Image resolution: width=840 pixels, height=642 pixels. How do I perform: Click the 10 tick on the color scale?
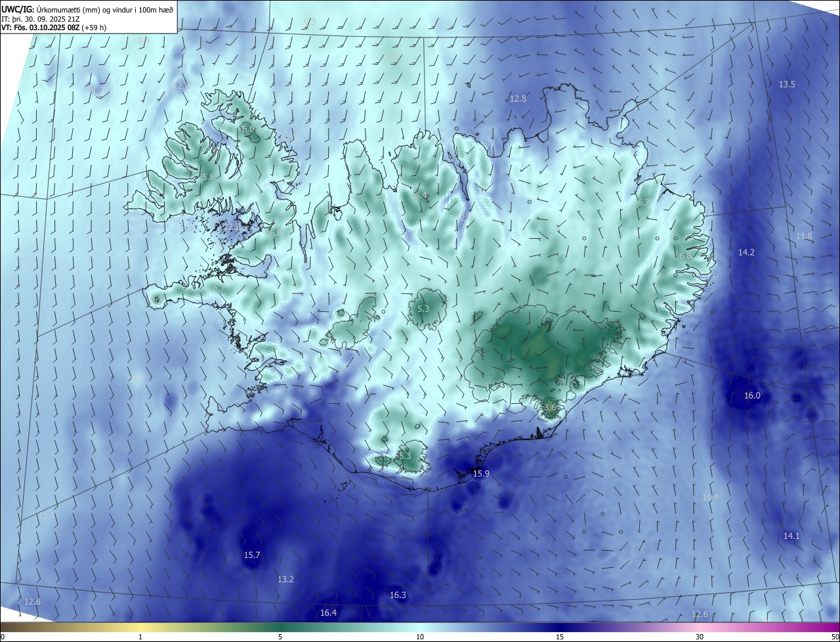coord(420,637)
